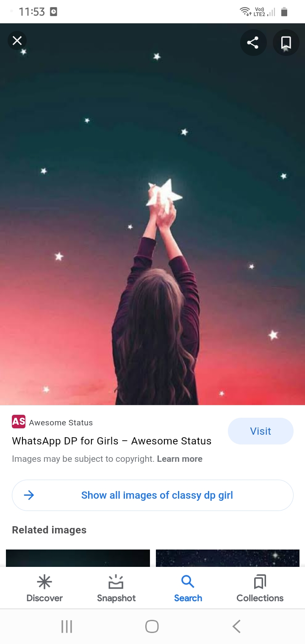This screenshot has width=305, height=644.
Task: Show all images of classy dp girl
Action: tap(152, 495)
